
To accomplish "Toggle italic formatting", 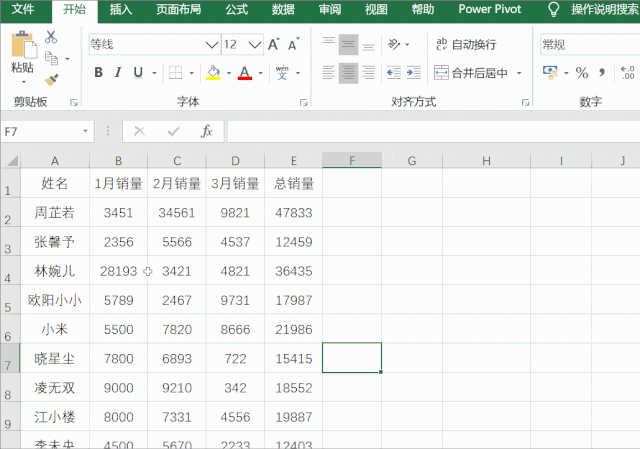I will click(x=118, y=73).
